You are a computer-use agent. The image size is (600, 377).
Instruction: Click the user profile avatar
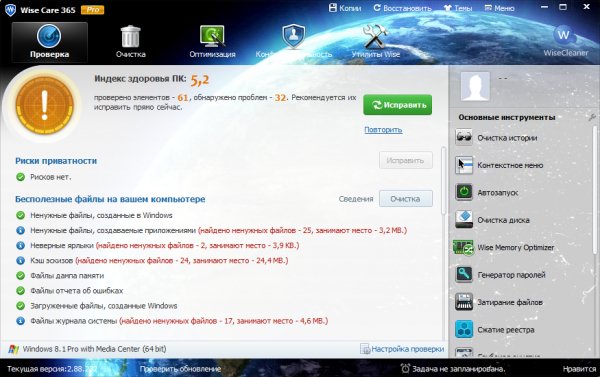(475, 87)
